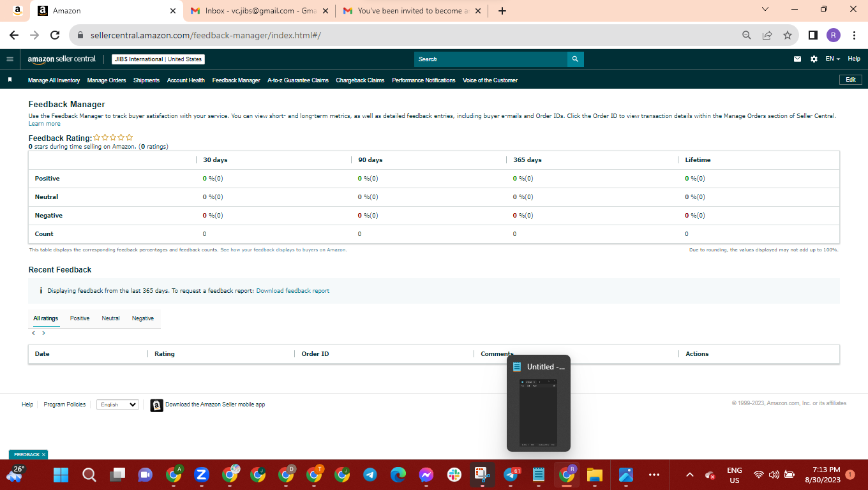868x490 pixels.
Task: Open the Snipping Tool in taskbar
Action: 483,475
